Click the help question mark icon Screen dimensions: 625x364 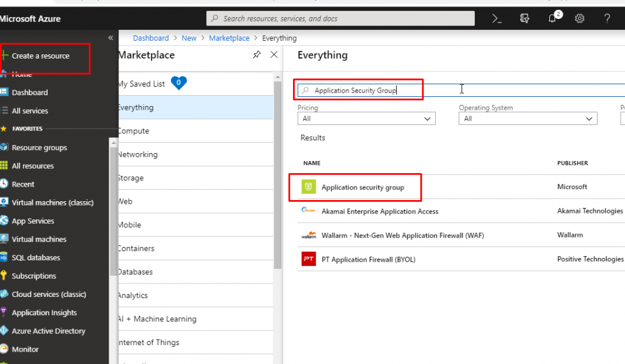coord(607,18)
